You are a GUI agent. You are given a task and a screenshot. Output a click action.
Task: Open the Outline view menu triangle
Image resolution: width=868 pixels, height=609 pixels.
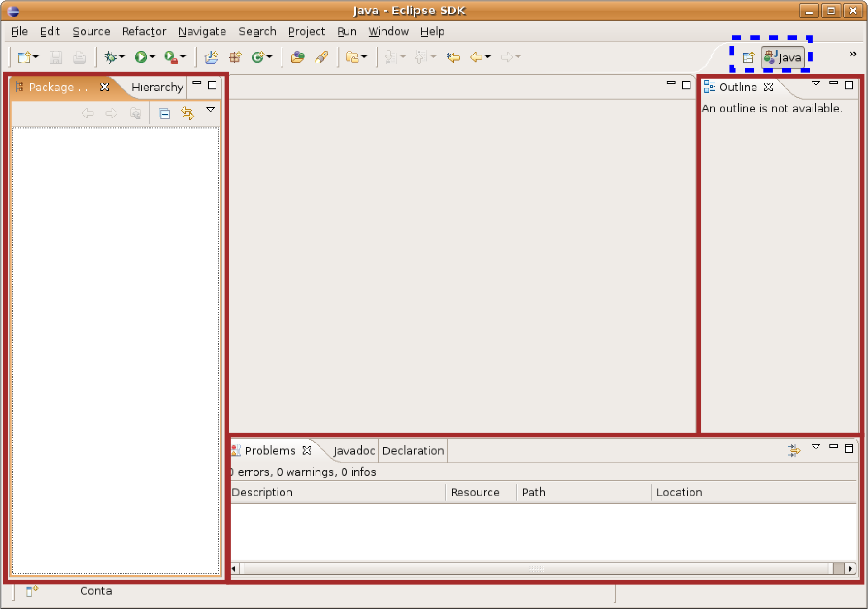[815, 83]
